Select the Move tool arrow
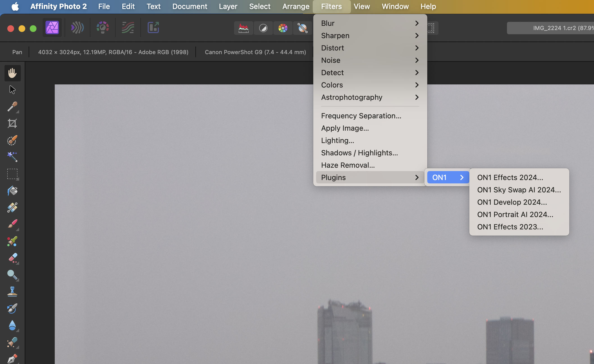This screenshot has height=364, width=594. click(x=12, y=90)
